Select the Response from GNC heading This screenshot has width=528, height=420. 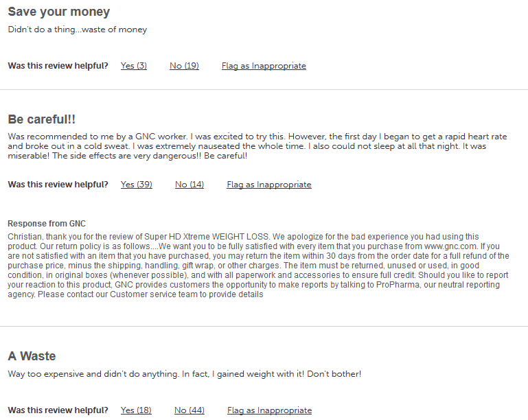coord(47,224)
